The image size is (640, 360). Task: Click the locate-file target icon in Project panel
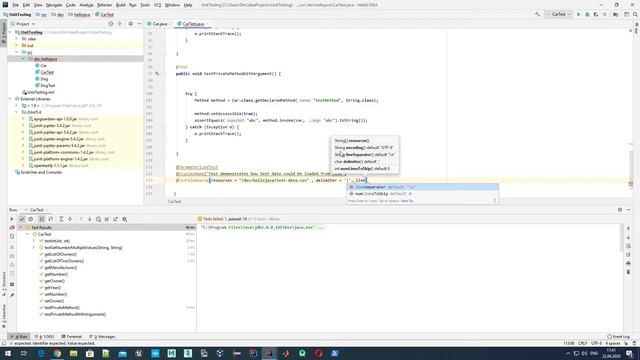[x=111, y=24]
